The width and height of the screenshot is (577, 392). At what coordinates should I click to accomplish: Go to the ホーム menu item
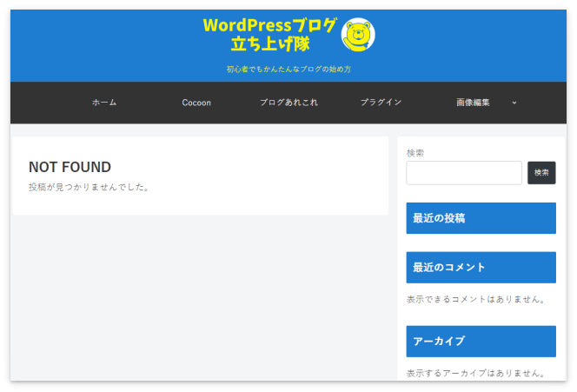point(104,103)
